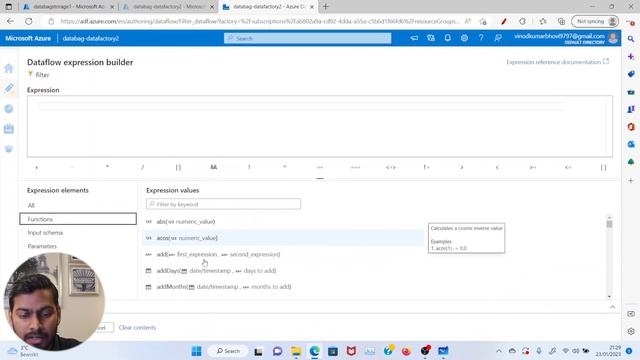This screenshot has height=360, width=640.
Task: Focus the Azure header Search box
Action: point(307,38)
